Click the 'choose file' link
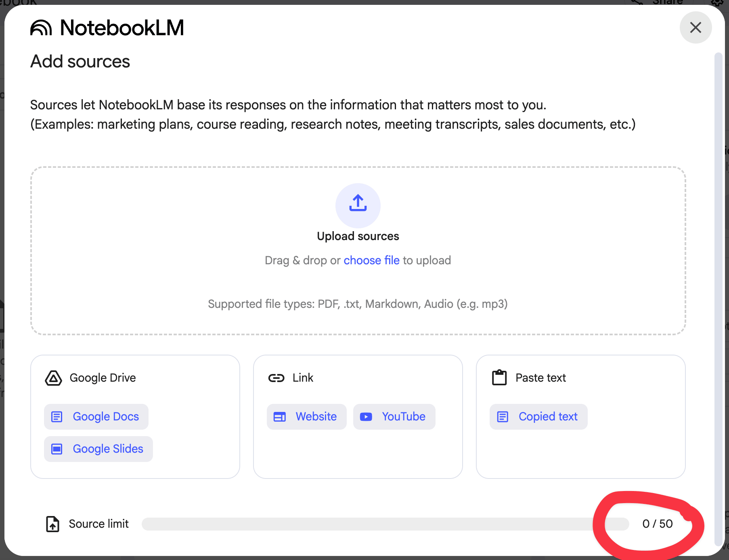Image resolution: width=729 pixels, height=560 pixels. coord(371,260)
